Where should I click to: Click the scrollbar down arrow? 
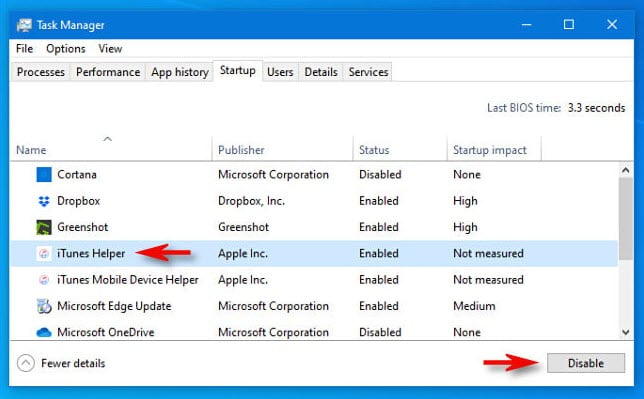click(x=626, y=332)
